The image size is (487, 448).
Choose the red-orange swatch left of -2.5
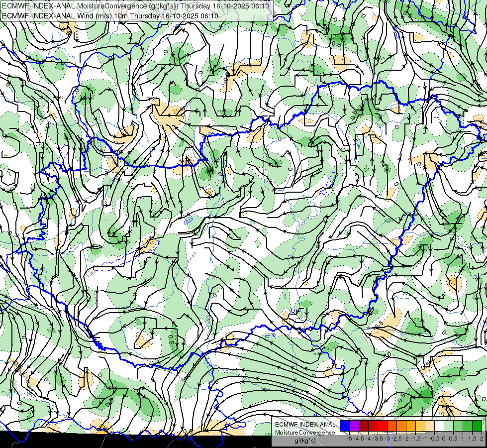(392, 426)
